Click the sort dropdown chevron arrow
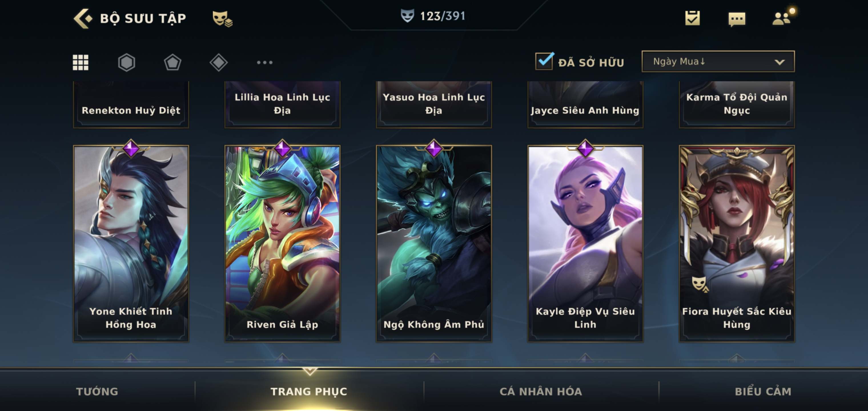The height and width of the screenshot is (411, 868). click(x=779, y=62)
